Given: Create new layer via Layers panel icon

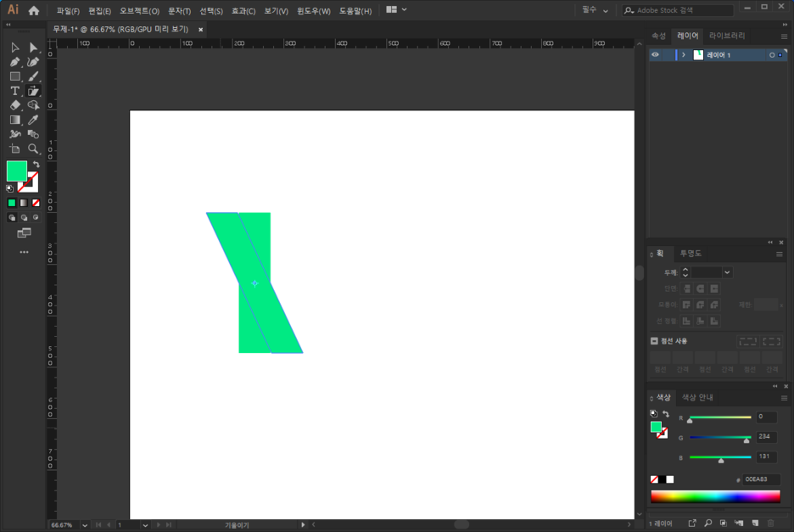Looking at the screenshot, I should coord(755,523).
